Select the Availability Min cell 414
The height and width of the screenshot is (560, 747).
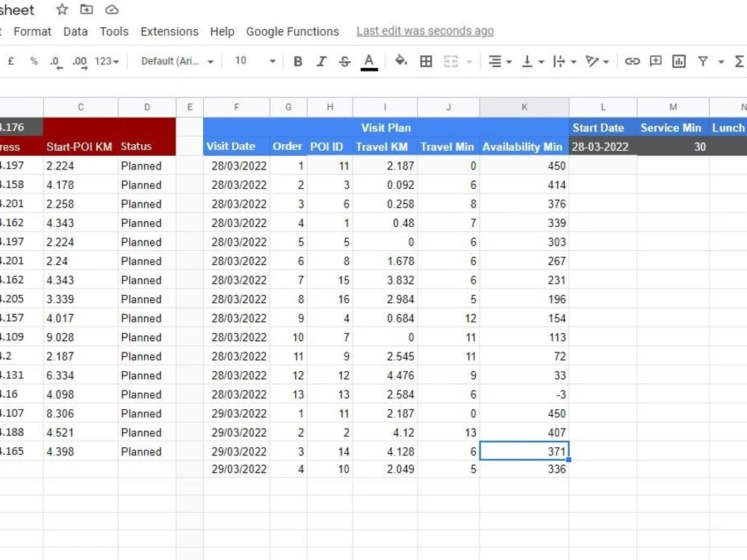[524, 184]
